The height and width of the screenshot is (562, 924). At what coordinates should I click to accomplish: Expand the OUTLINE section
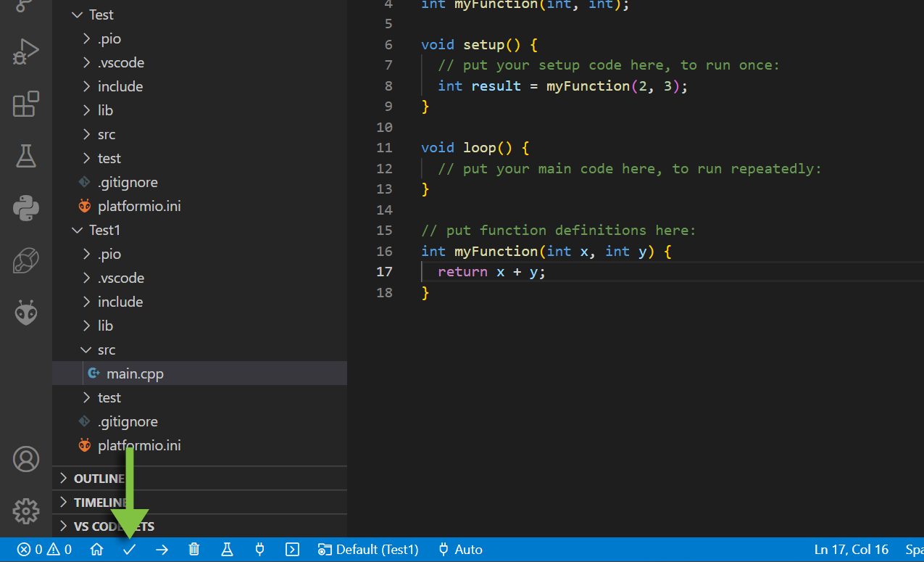pos(199,479)
